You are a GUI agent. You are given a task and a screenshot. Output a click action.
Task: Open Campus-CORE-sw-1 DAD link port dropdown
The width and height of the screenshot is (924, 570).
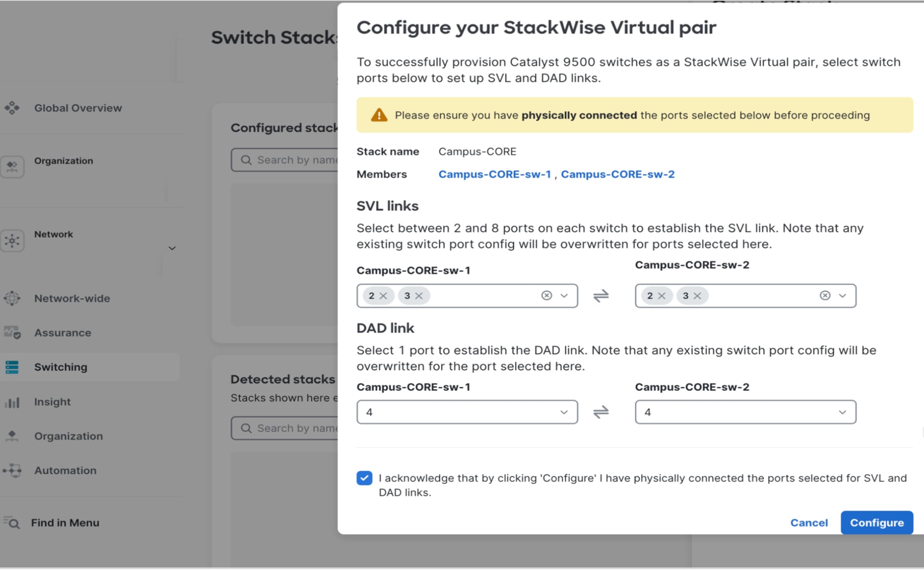(467, 412)
